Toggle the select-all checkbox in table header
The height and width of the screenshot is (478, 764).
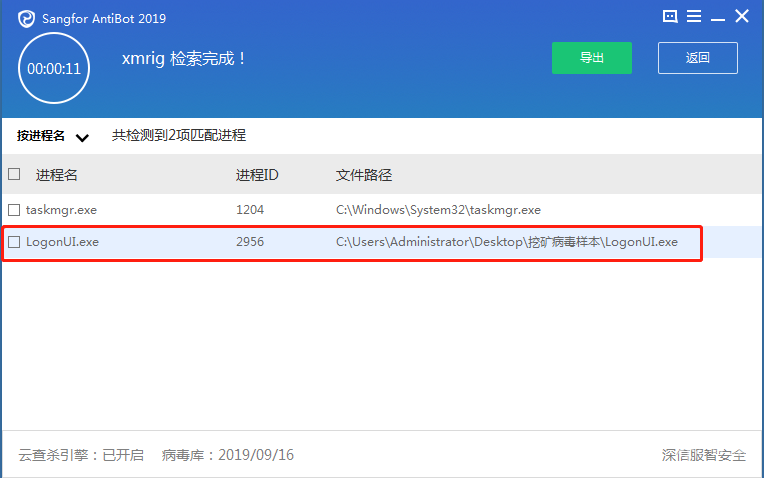pyautogui.click(x=14, y=174)
